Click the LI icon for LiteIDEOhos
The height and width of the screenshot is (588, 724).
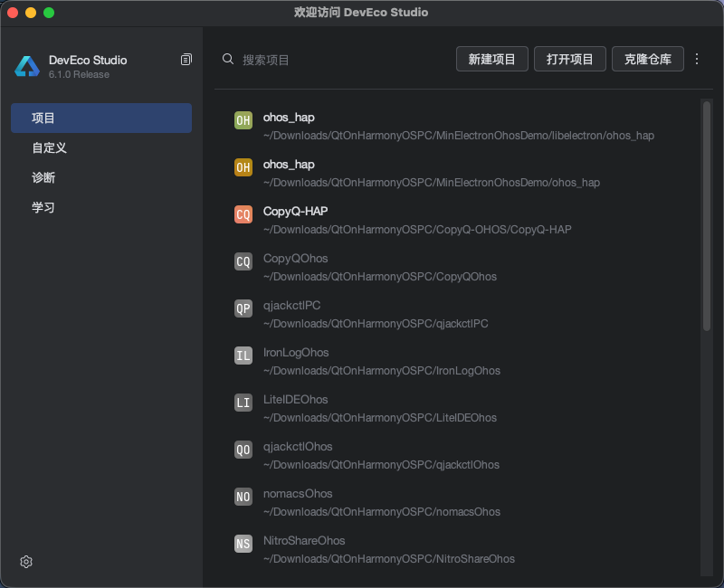243,403
